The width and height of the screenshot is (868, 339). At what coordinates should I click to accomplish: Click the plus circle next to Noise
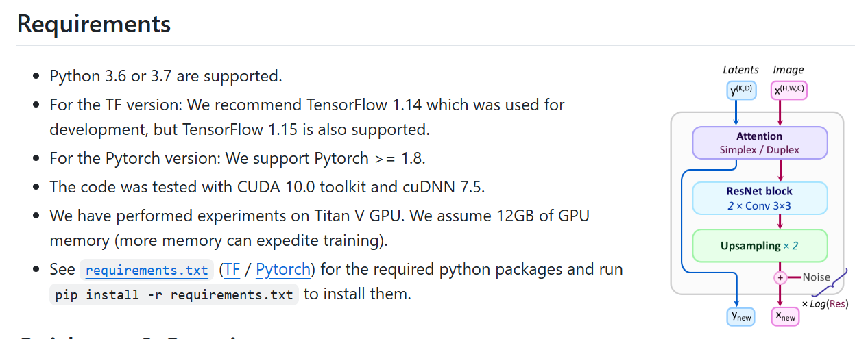click(780, 277)
